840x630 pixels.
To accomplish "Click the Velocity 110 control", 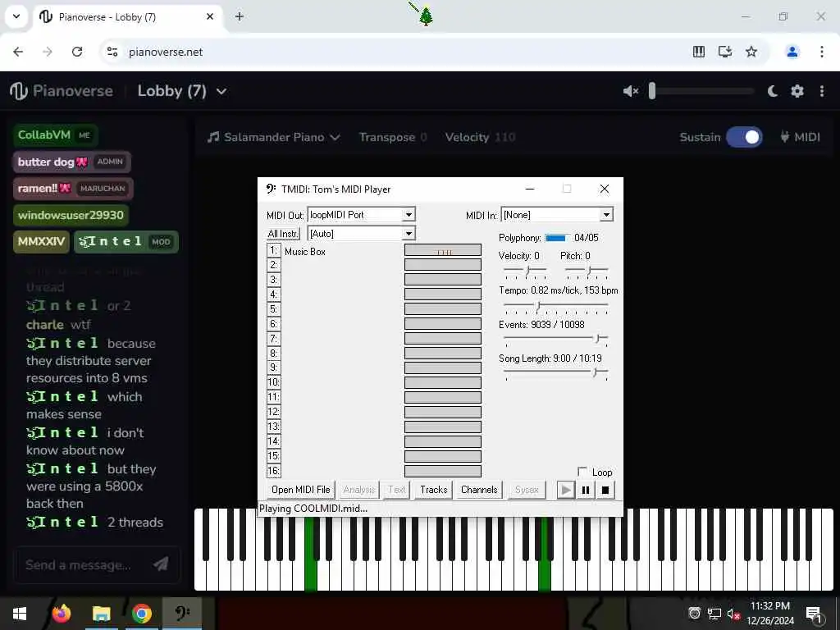I will click(x=480, y=137).
